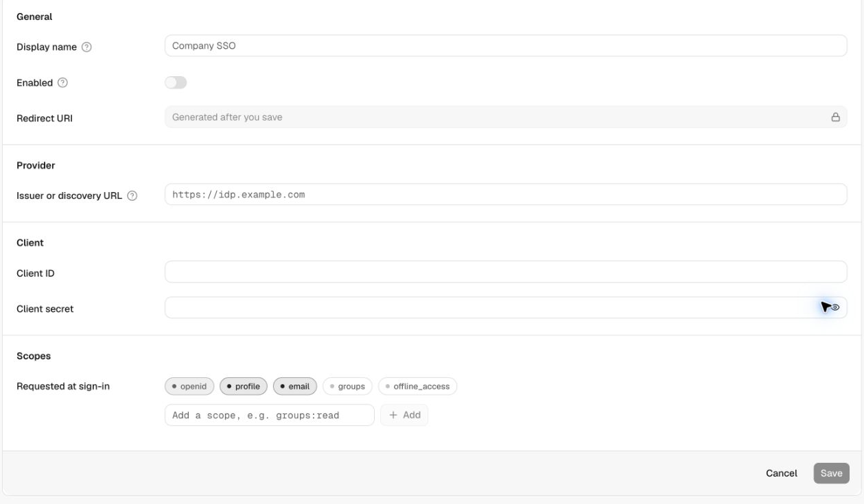Click the Redirect URI label

tap(45, 118)
